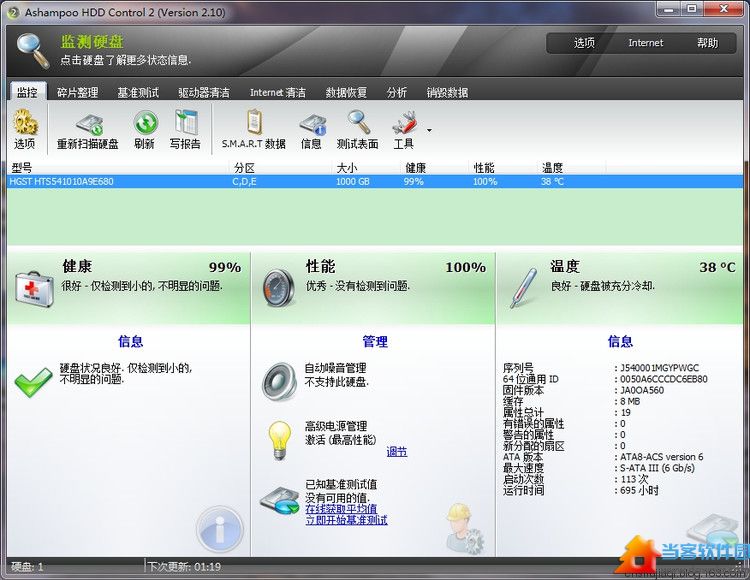Click the 刷新 refresh icon

coord(145,123)
